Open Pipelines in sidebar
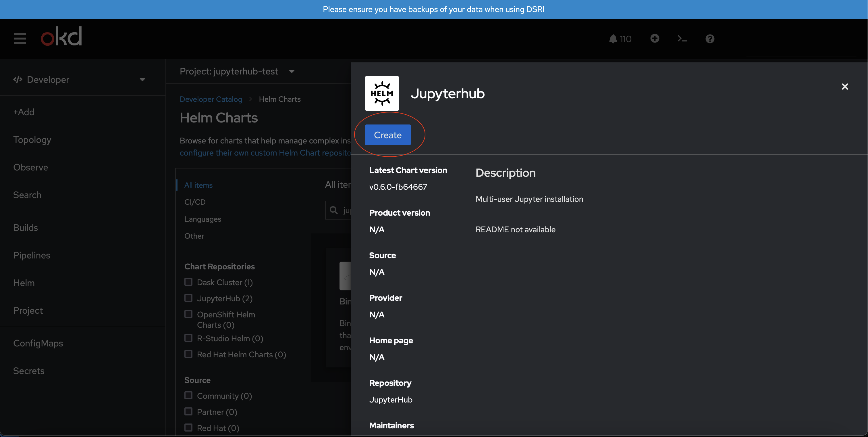Viewport: 868px width, 437px height. (x=32, y=255)
